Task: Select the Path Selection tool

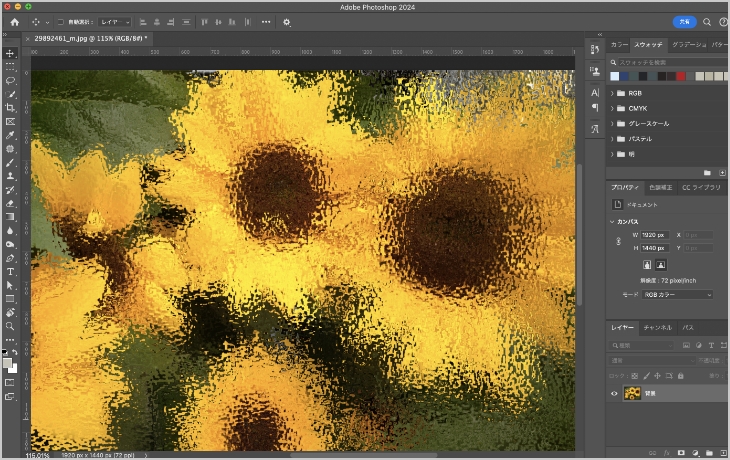Action: (10, 285)
